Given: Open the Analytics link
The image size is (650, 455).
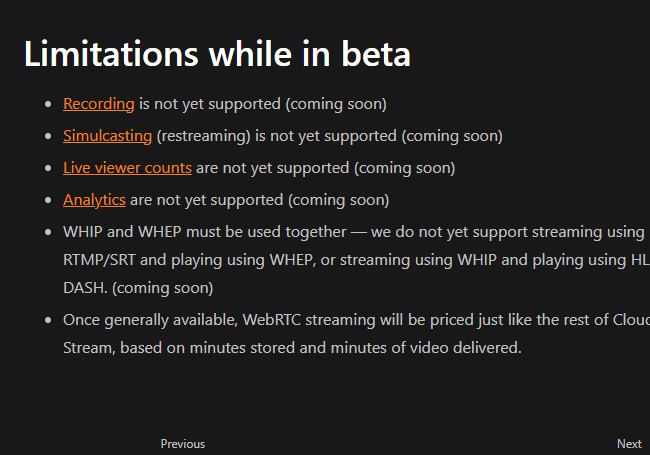Looking at the screenshot, I should (x=94, y=200).
